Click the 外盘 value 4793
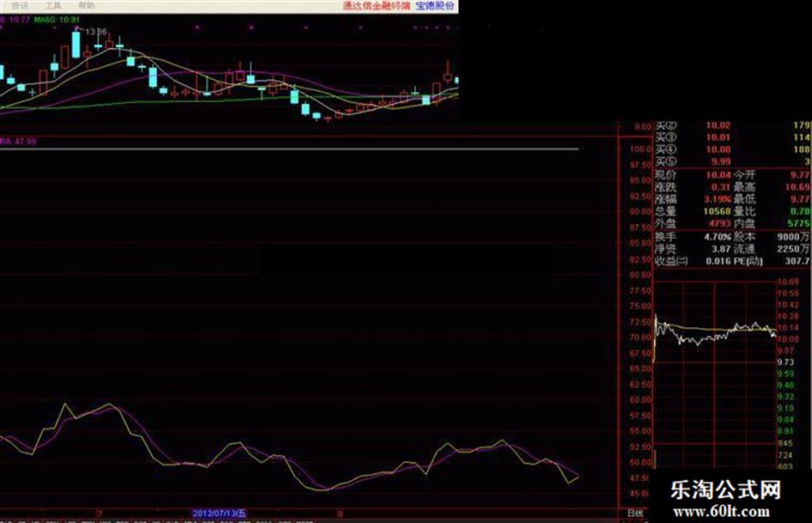This screenshot has height=523, width=812. 720,223
